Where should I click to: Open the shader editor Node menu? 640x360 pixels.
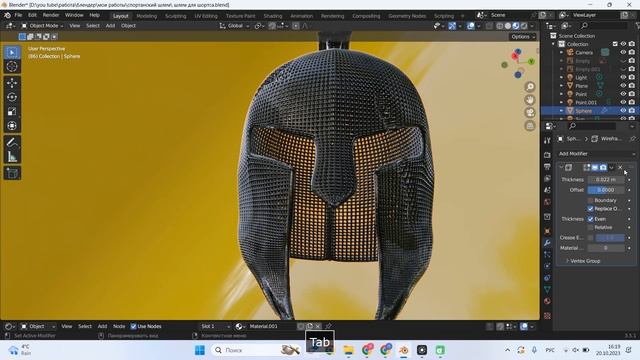pos(119,327)
